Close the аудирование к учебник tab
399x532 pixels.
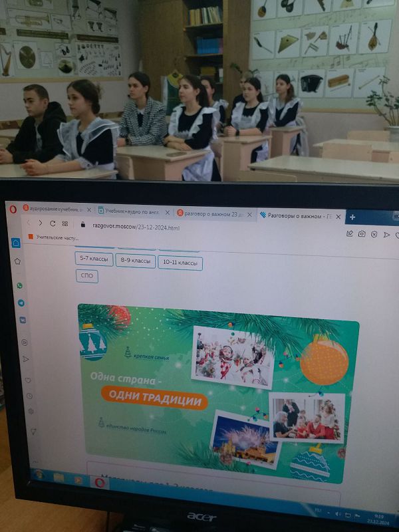[89, 210]
